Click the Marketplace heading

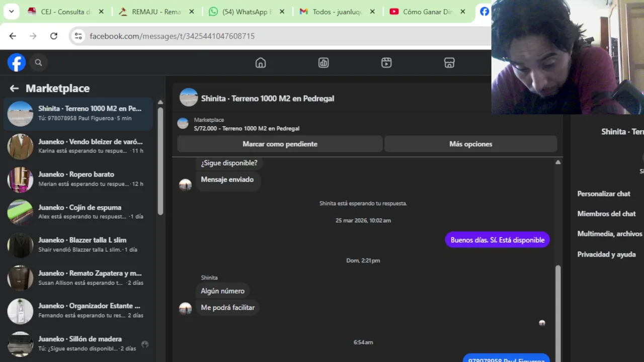(x=57, y=88)
